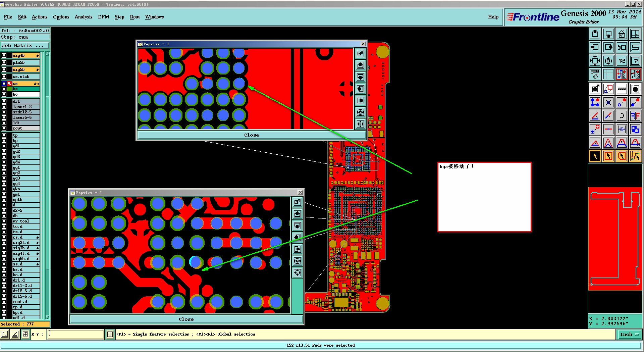The height and width of the screenshot is (352, 644).
Task: Open the DFM menu
Action: coord(104,17)
